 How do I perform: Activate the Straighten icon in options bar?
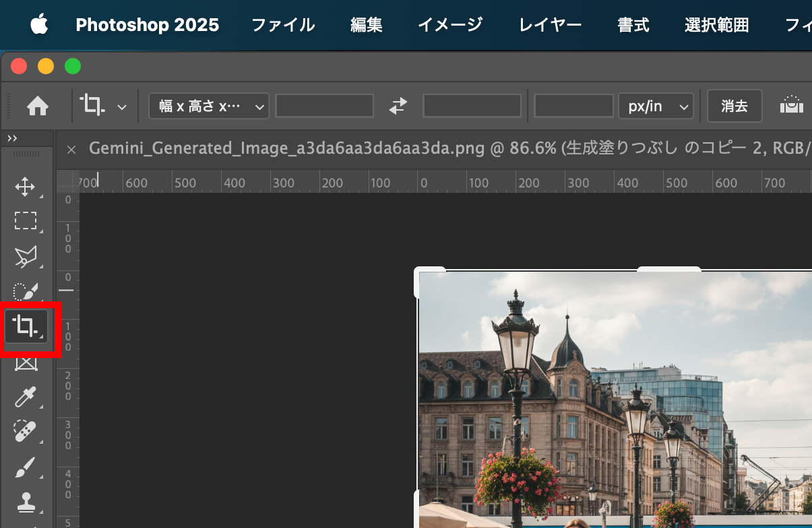791,105
